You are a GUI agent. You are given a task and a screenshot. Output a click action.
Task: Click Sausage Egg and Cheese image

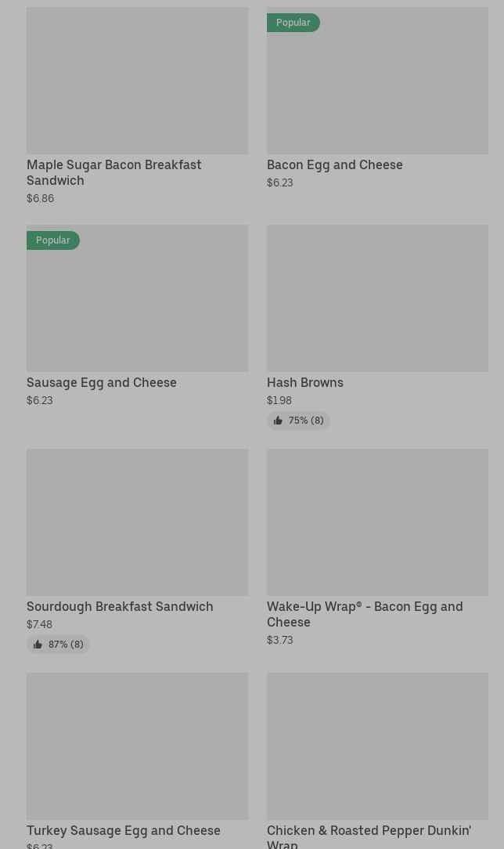coord(137,304)
